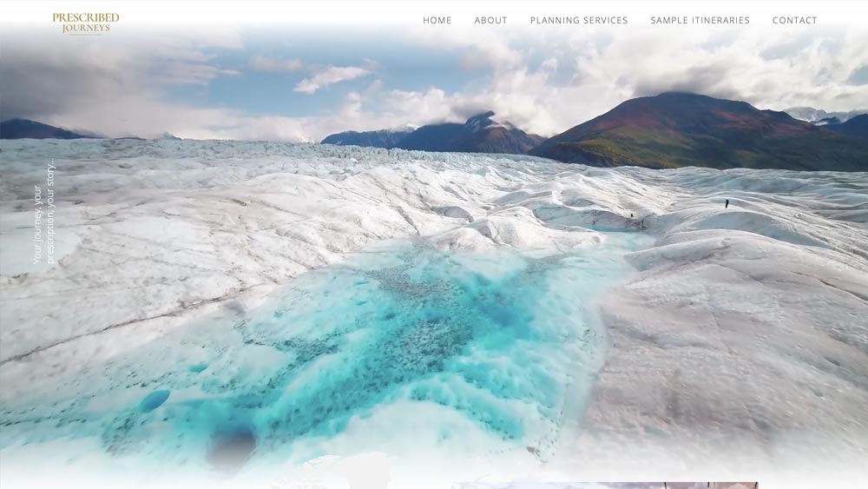
Task: Click the vertical 'Your journey, your prescription' tagline
Action: 43,213
